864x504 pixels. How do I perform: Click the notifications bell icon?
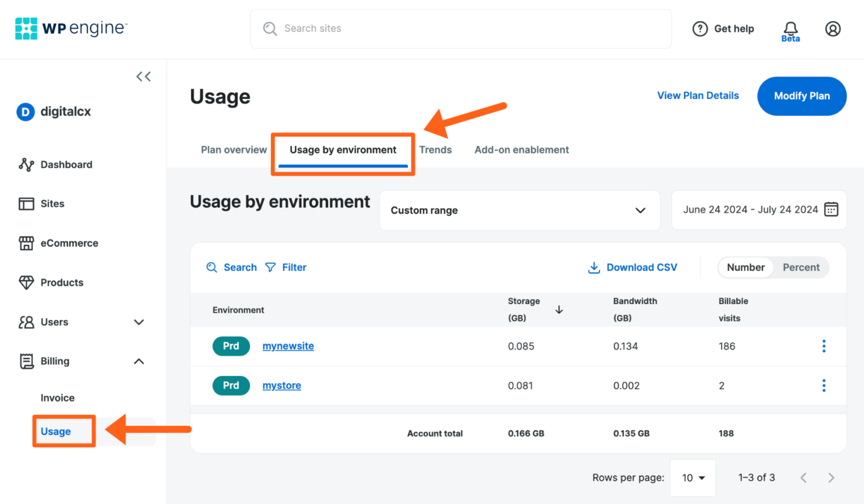790,28
